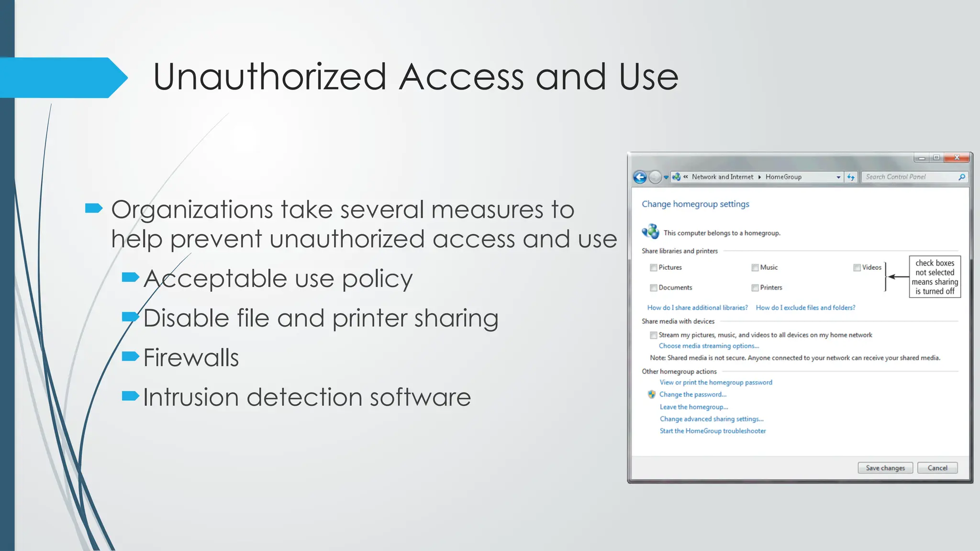Click the Firewalls bullet text
The width and height of the screenshot is (980, 551).
[x=191, y=358]
